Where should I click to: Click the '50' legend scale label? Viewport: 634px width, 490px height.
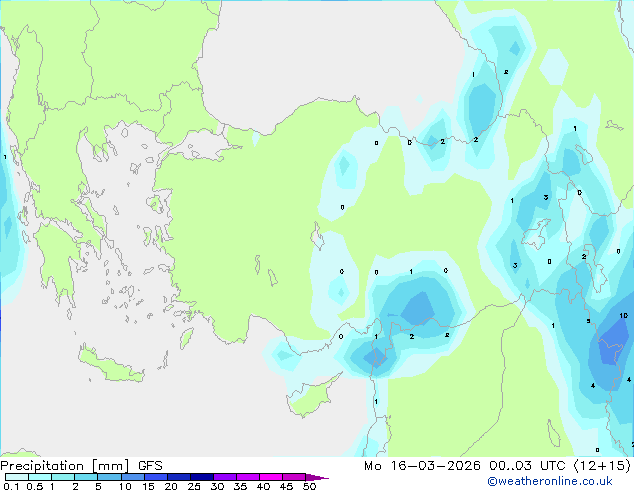[309, 486]
